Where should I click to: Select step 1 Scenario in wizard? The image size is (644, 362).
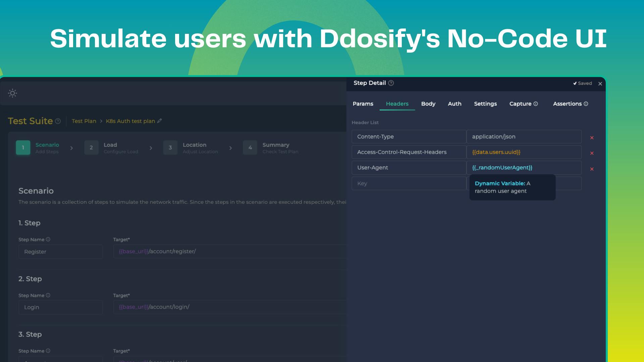(38, 148)
